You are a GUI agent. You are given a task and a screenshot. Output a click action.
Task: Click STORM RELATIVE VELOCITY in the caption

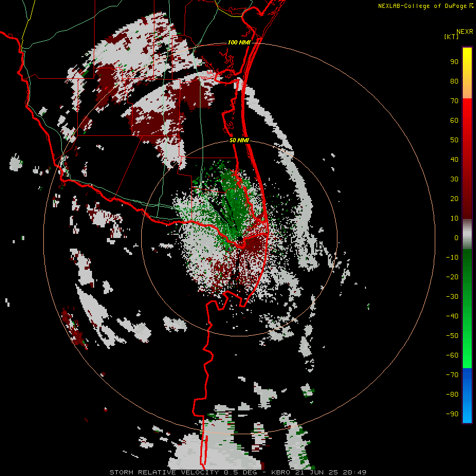(164, 472)
